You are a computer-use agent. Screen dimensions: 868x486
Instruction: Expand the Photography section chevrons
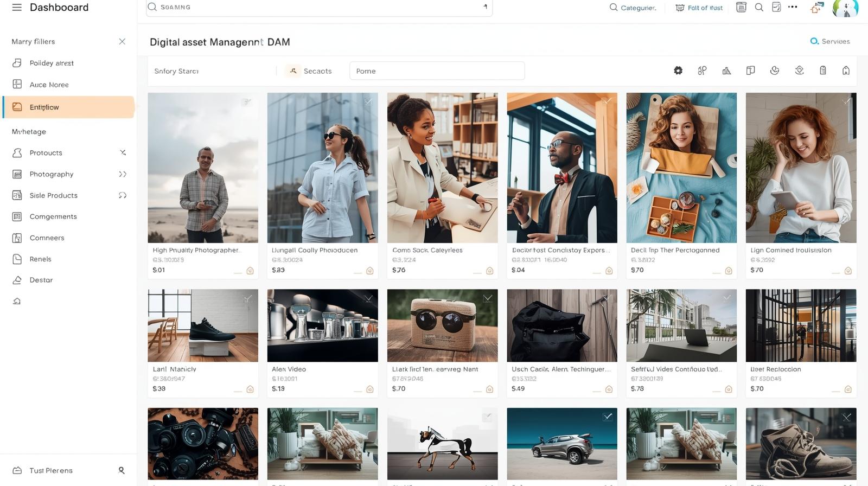coord(123,174)
